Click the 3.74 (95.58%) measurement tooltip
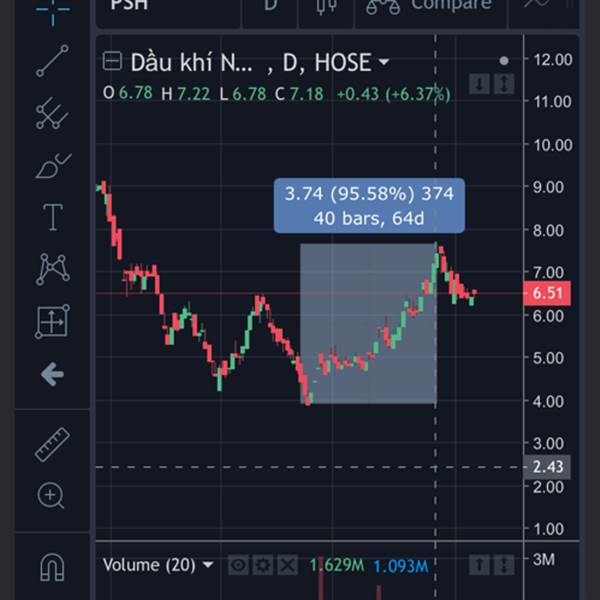The image size is (600, 600). coord(369,205)
